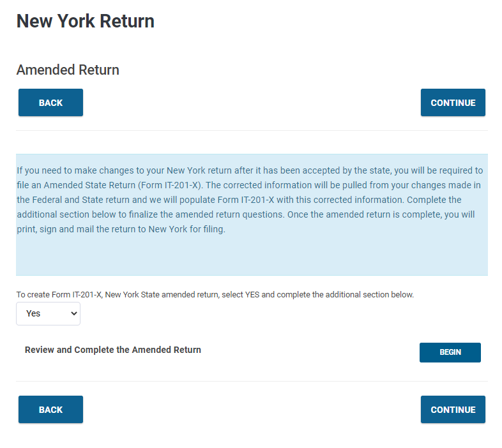Click the 'Yes' text inside the select box
This screenshot has width=502, height=448.
[x=33, y=313]
